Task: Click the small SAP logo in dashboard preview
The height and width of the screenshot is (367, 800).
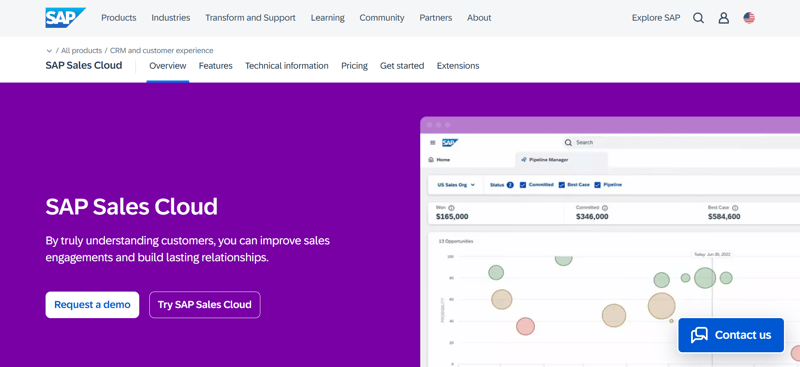Action: pyautogui.click(x=450, y=143)
